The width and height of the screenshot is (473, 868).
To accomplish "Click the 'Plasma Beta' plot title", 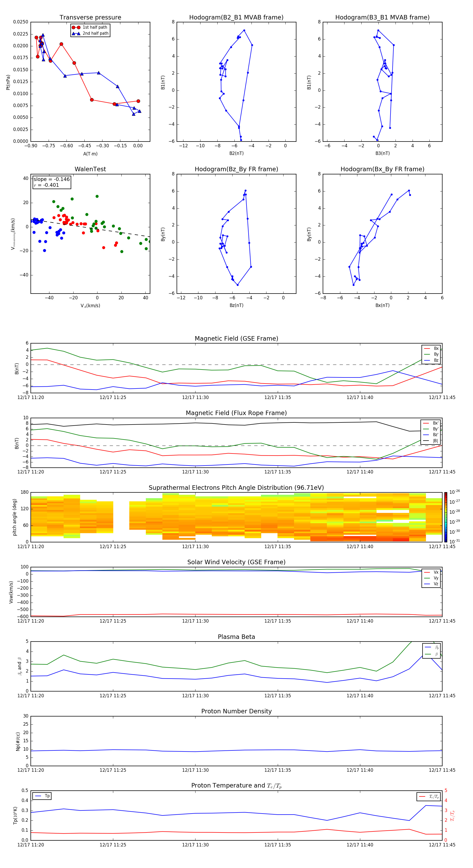I will (236, 637).
